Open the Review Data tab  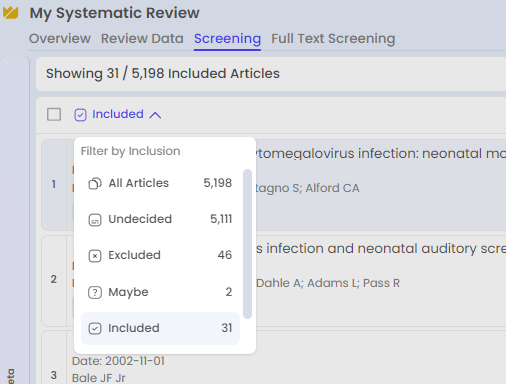[142, 39]
